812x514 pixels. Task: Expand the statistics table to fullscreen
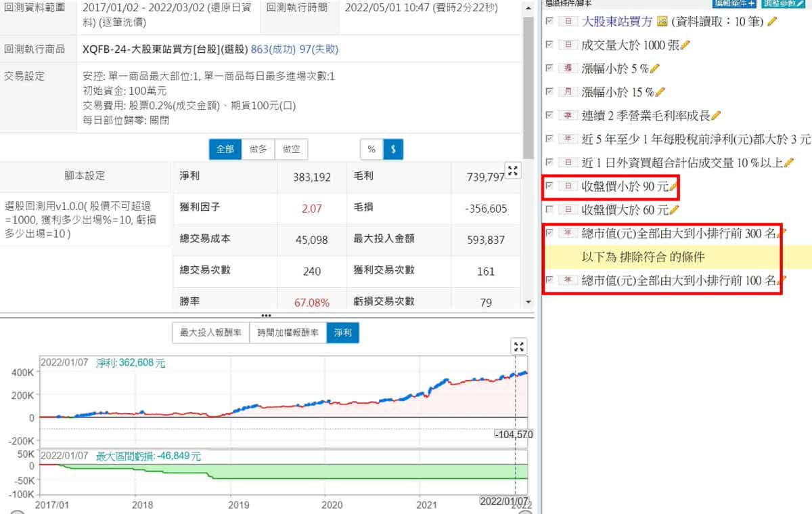tap(513, 171)
